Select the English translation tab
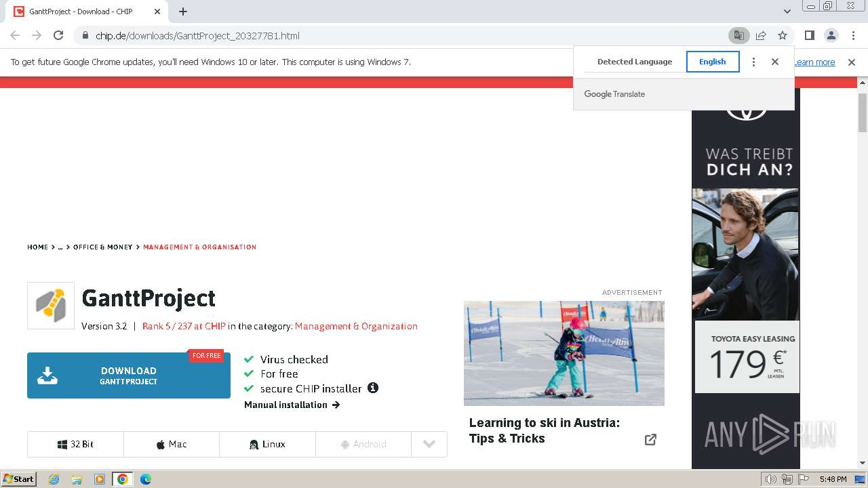868x488 pixels. (x=713, y=62)
